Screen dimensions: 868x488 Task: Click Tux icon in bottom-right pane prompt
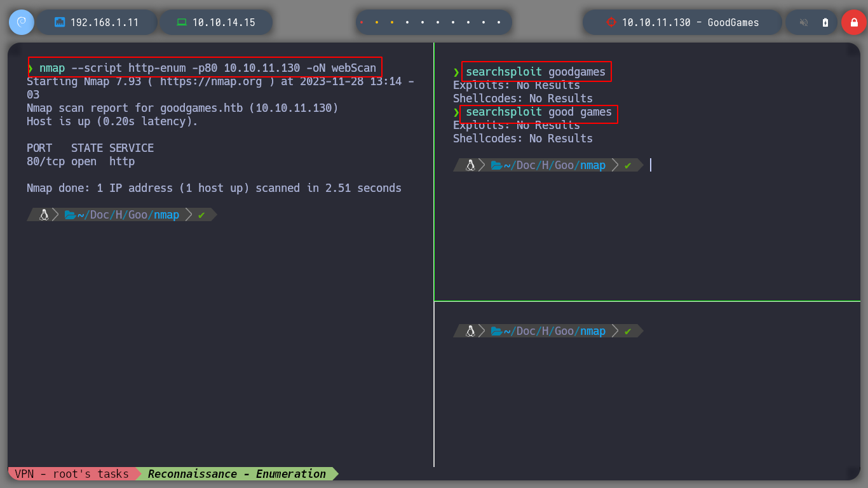coord(470,331)
